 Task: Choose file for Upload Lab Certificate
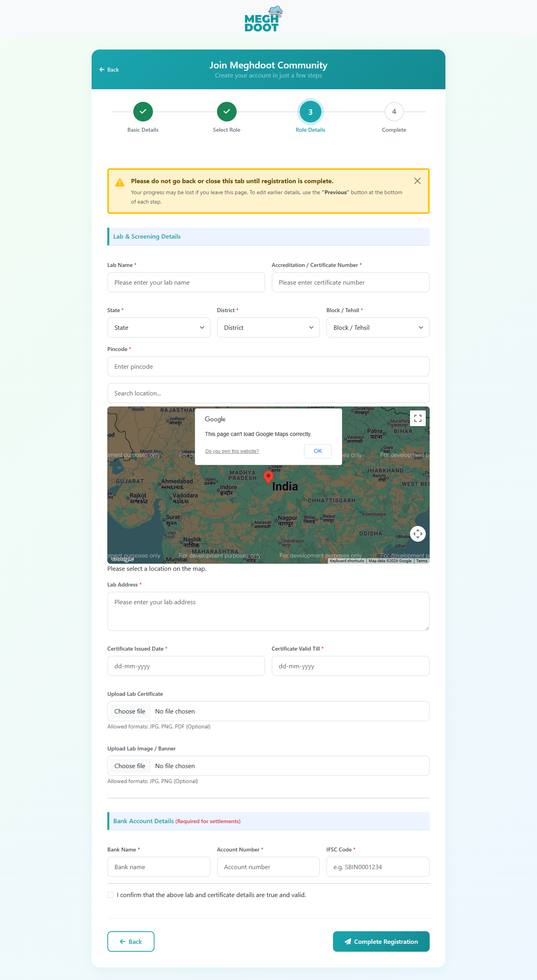(130, 711)
